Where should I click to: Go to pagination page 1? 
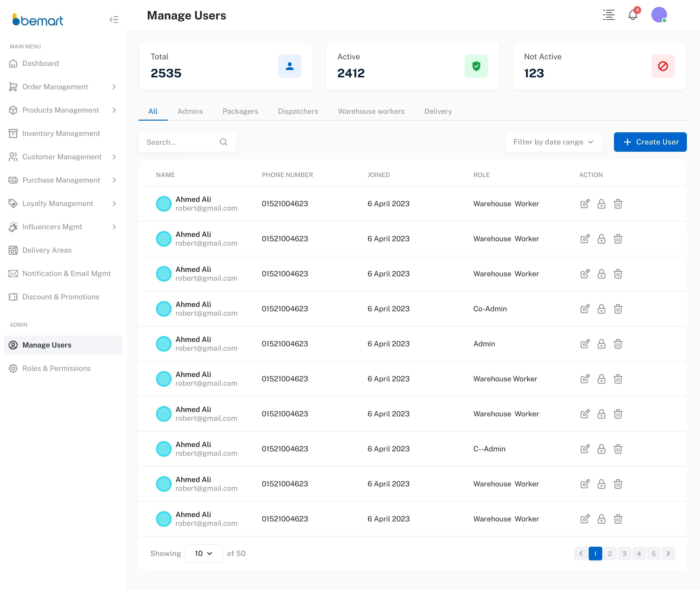[595, 554]
